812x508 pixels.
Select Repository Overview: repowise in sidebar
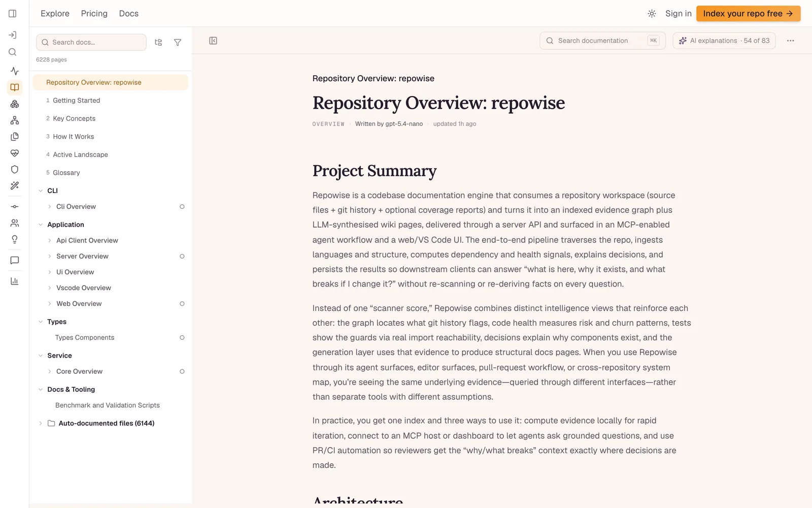[x=111, y=82]
